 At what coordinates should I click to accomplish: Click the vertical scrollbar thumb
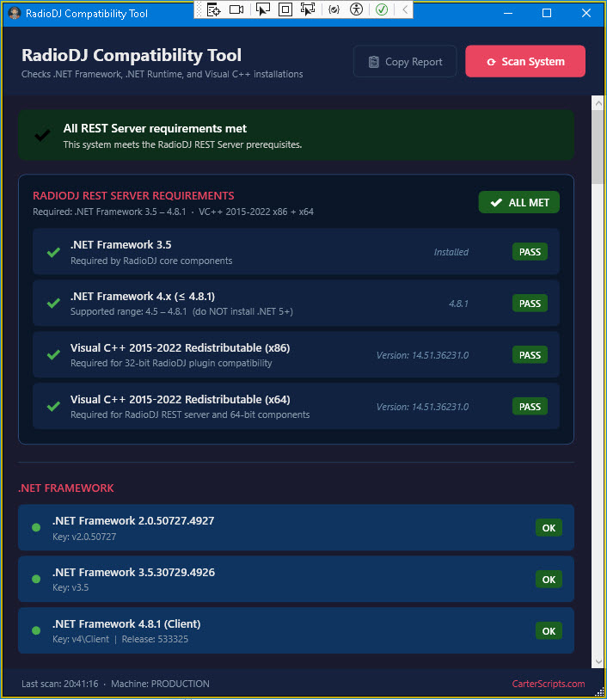(x=598, y=147)
